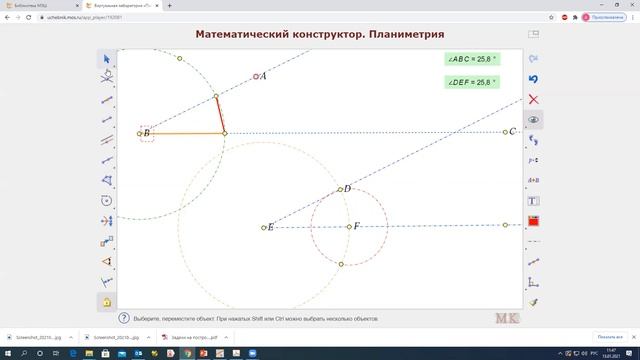The height and width of the screenshot is (360, 640).
Task: Switch to the first browser tab
Action: click(x=41, y=6)
